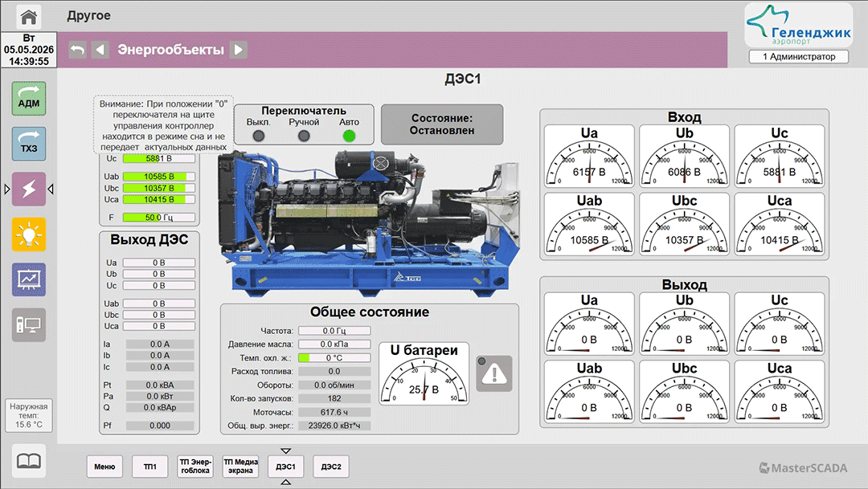Open the trends chart icon
Viewport: 868px width, 489px height.
tap(29, 279)
